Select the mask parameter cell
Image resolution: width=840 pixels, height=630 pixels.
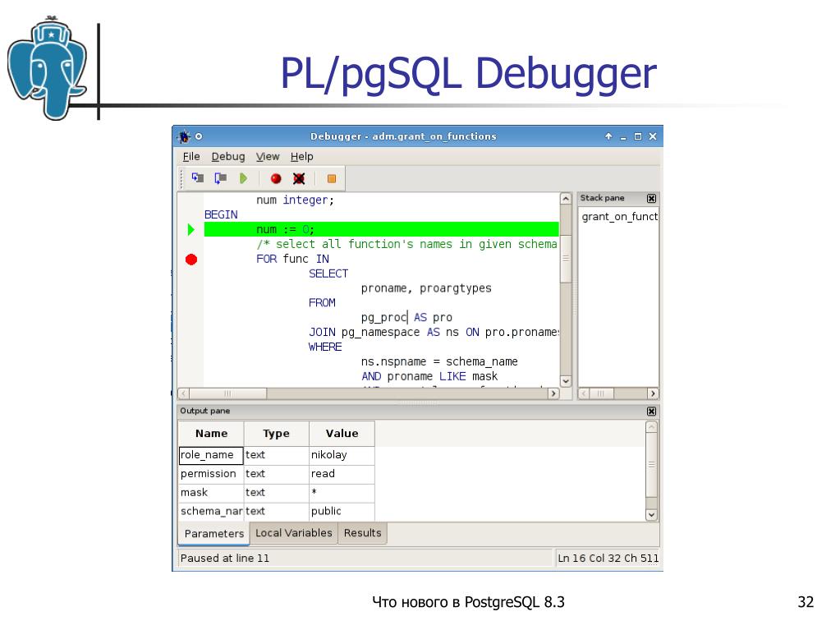(211, 492)
